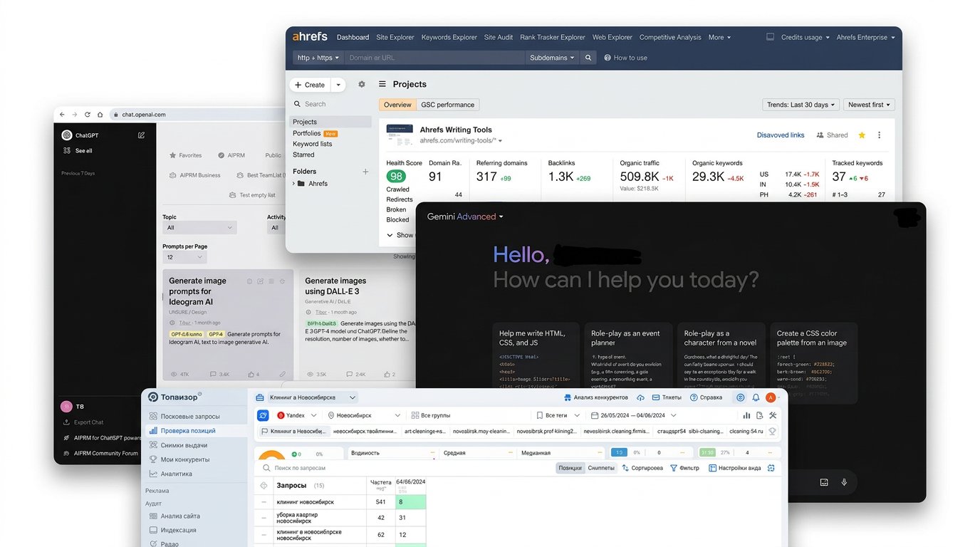
Task: Click the hamburger menu icon beside the Projects heading
Action: pos(382,84)
